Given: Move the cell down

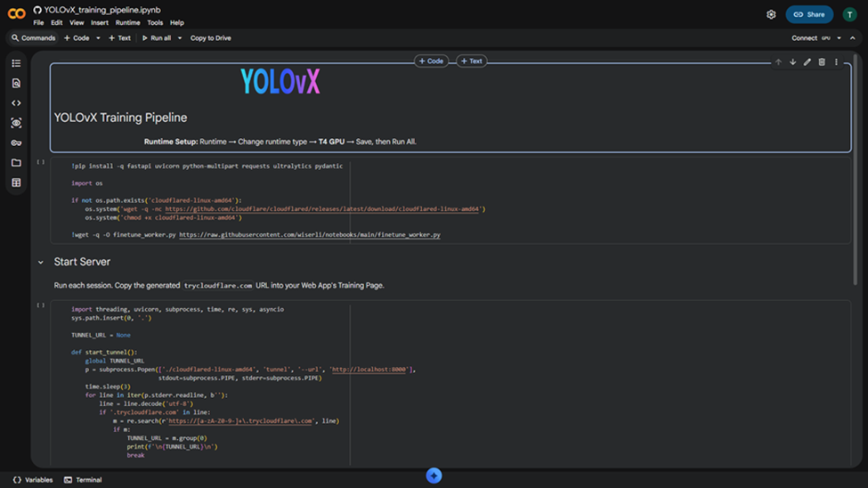Looking at the screenshot, I should [792, 62].
